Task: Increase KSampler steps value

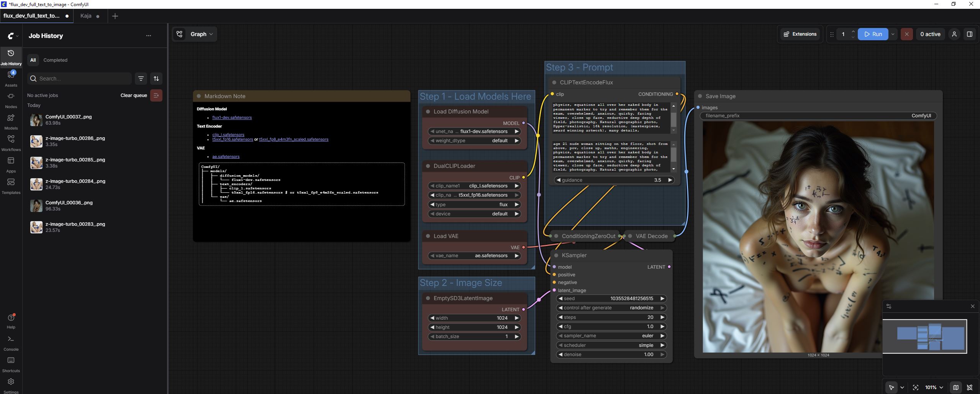Action: pos(662,317)
